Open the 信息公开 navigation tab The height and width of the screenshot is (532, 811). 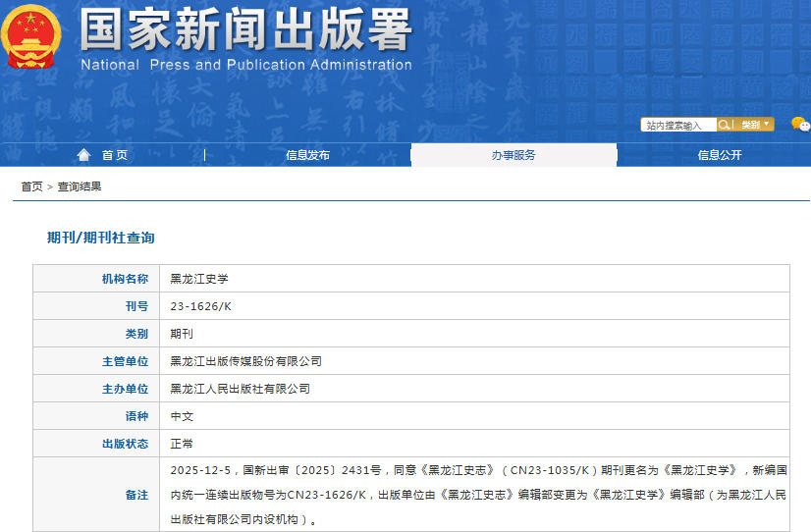[720, 155]
